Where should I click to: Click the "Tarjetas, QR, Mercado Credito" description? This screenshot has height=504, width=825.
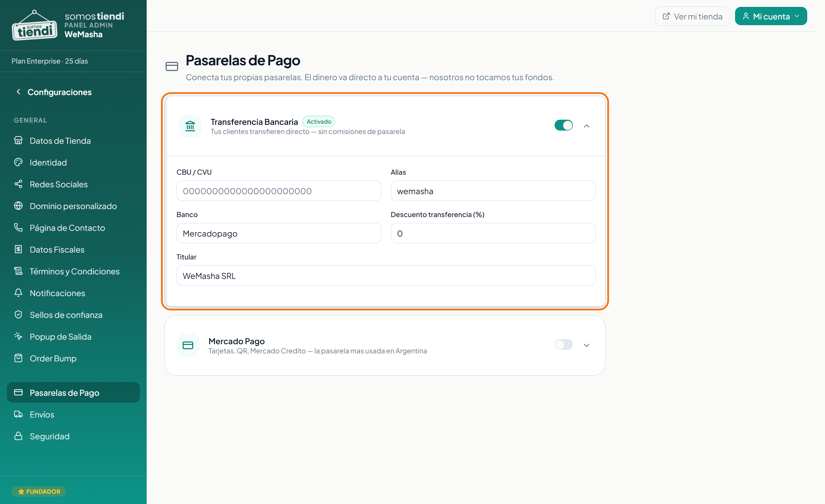click(318, 351)
